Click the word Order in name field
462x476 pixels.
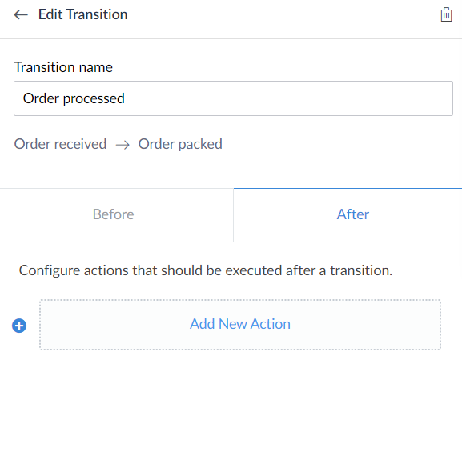click(41, 98)
